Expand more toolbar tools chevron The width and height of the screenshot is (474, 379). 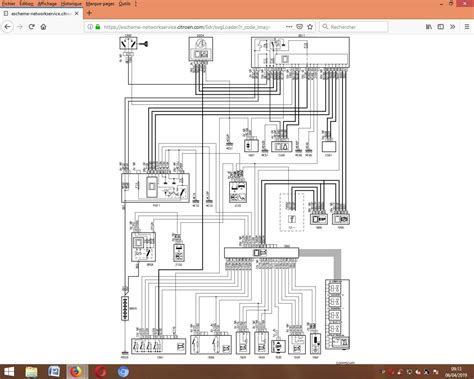click(452, 27)
